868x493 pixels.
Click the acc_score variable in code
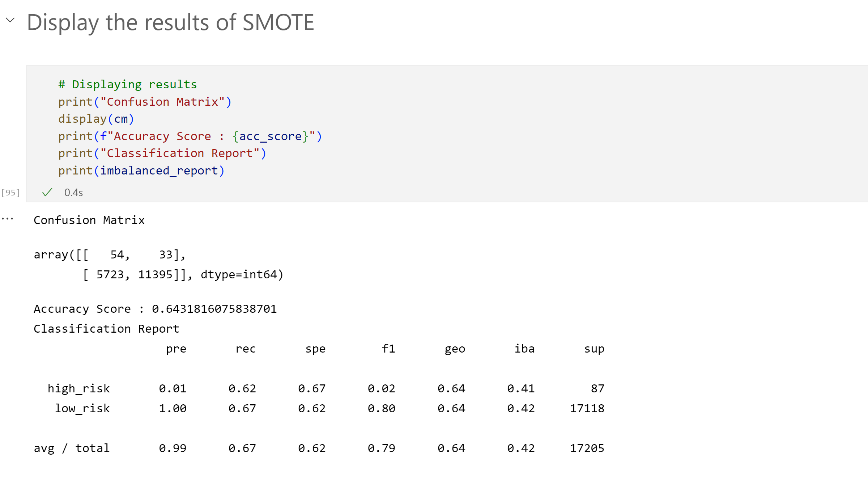(270, 136)
